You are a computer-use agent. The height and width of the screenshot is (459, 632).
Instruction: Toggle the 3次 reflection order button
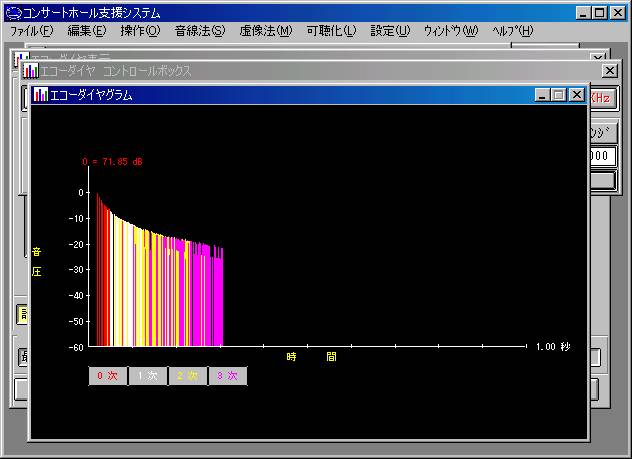pos(227,376)
